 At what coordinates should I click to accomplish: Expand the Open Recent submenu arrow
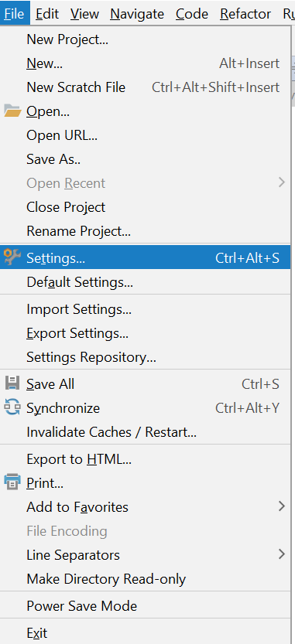[x=281, y=182]
